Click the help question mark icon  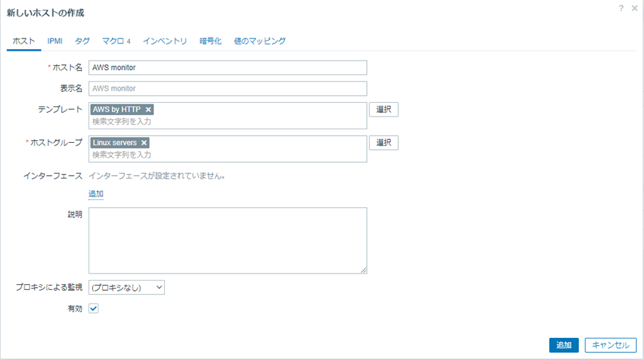tap(622, 8)
